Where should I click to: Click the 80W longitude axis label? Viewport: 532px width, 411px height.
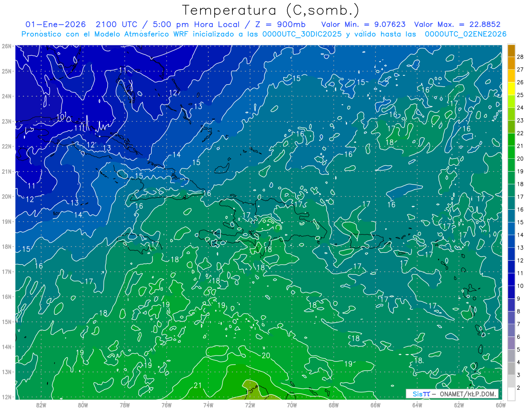pos(83,405)
